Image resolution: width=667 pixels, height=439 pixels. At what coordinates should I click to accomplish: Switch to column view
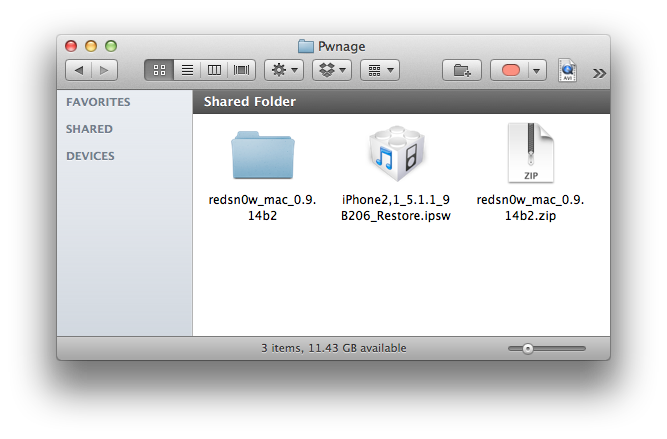pyautogui.click(x=214, y=70)
